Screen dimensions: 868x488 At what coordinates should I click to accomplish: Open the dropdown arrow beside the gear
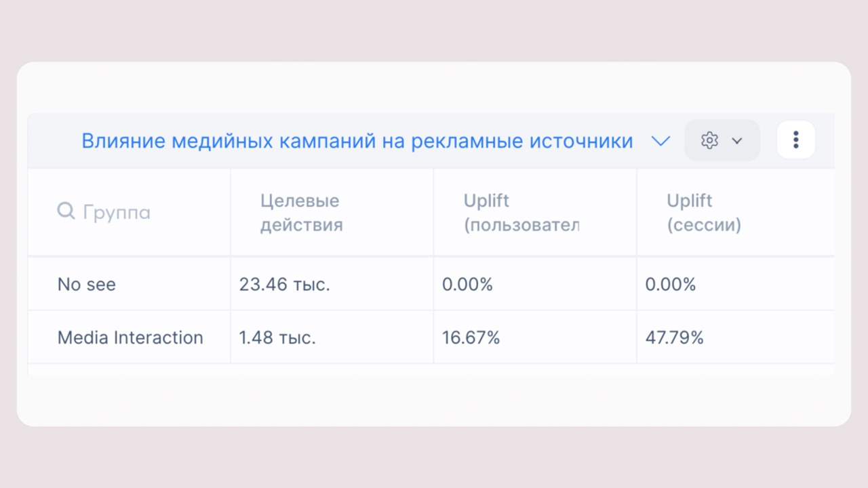click(x=737, y=141)
